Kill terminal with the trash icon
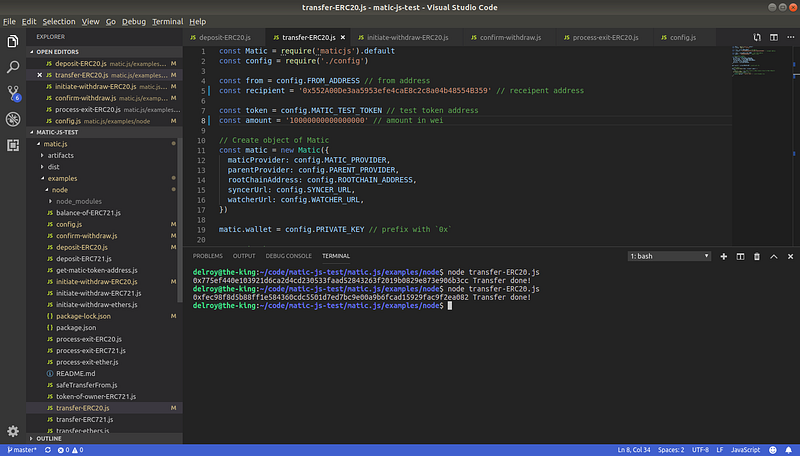 click(x=757, y=256)
